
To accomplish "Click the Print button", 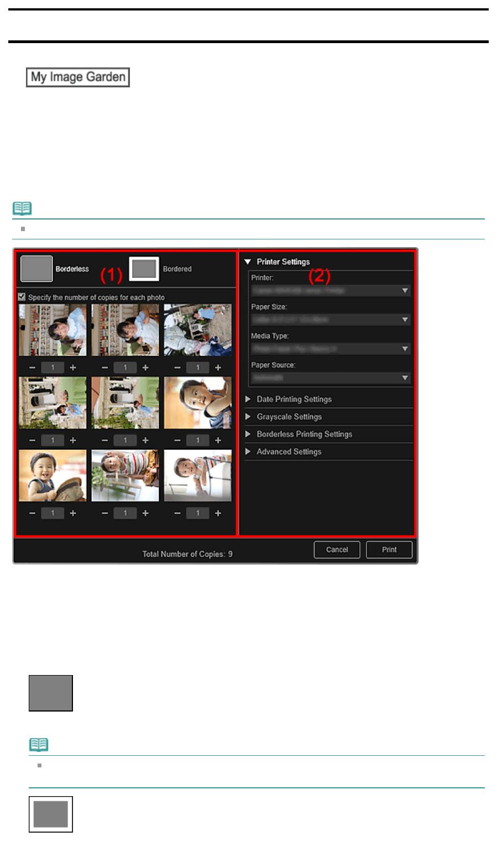I will point(389,550).
